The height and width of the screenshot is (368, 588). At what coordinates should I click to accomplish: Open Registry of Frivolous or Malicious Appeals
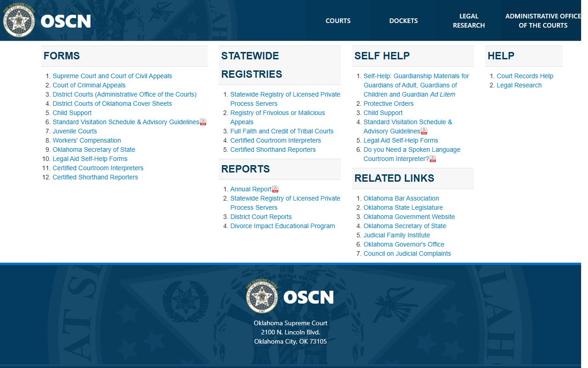277,117
